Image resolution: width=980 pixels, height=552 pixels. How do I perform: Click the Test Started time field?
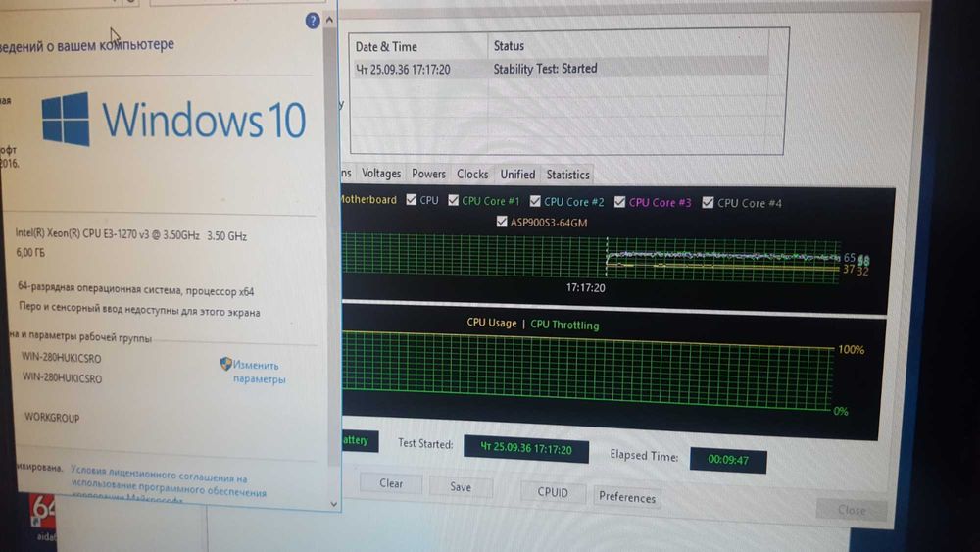coord(525,448)
